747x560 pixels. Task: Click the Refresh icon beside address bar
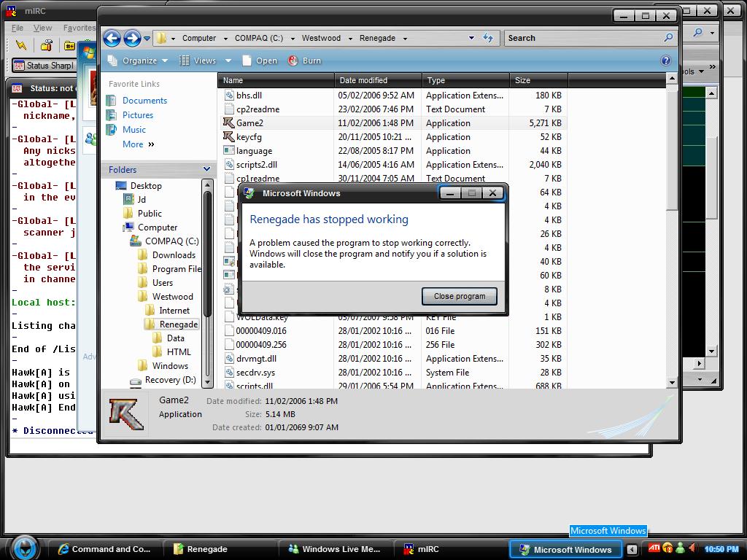click(x=488, y=38)
